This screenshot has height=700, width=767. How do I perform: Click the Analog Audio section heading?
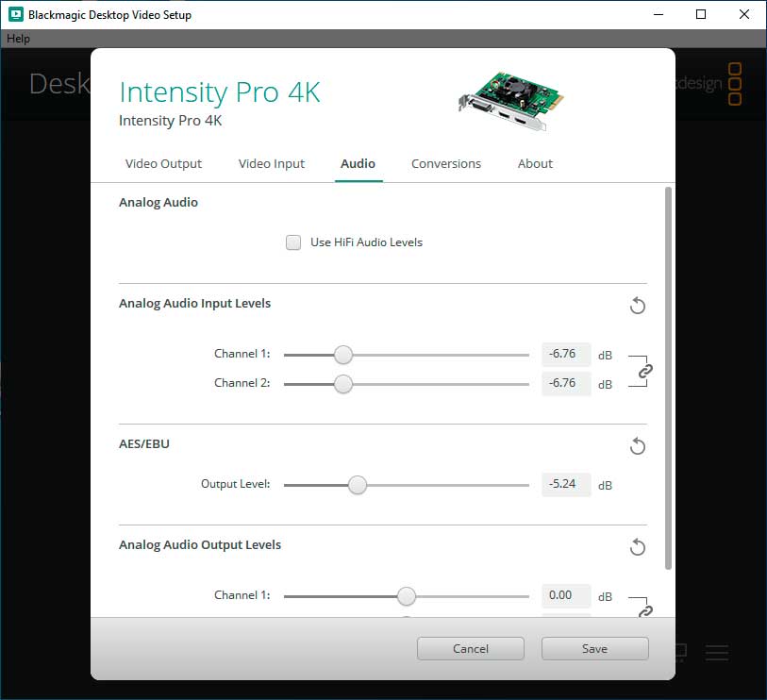coord(158,203)
